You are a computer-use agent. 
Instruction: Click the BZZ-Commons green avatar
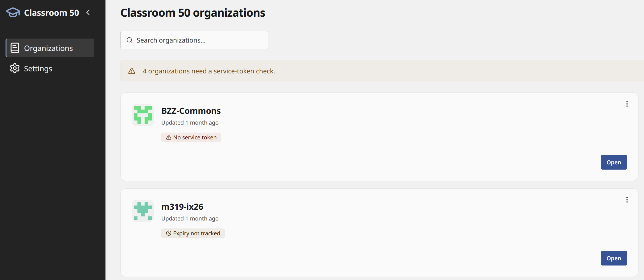pyautogui.click(x=143, y=115)
